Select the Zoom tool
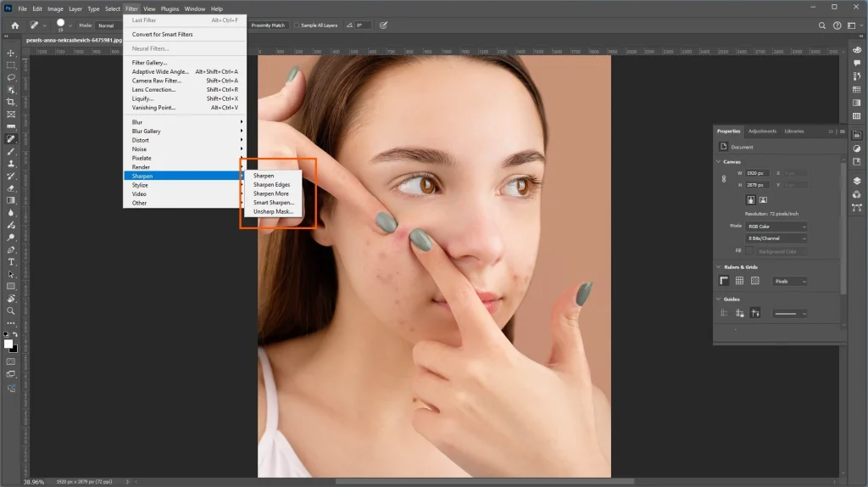 pos(10,311)
